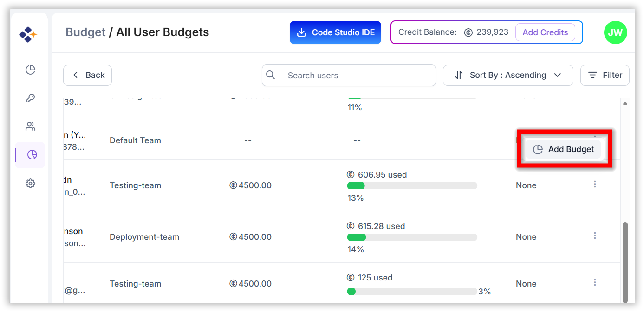Open the Add Budget pie icon
Viewport: 644px width, 312px height.
538,149
